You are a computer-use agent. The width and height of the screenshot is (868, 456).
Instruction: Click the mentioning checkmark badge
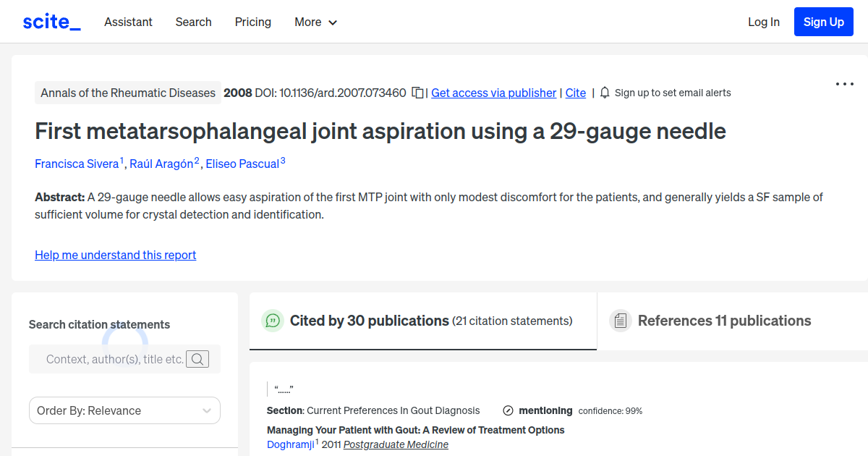pyautogui.click(x=509, y=410)
